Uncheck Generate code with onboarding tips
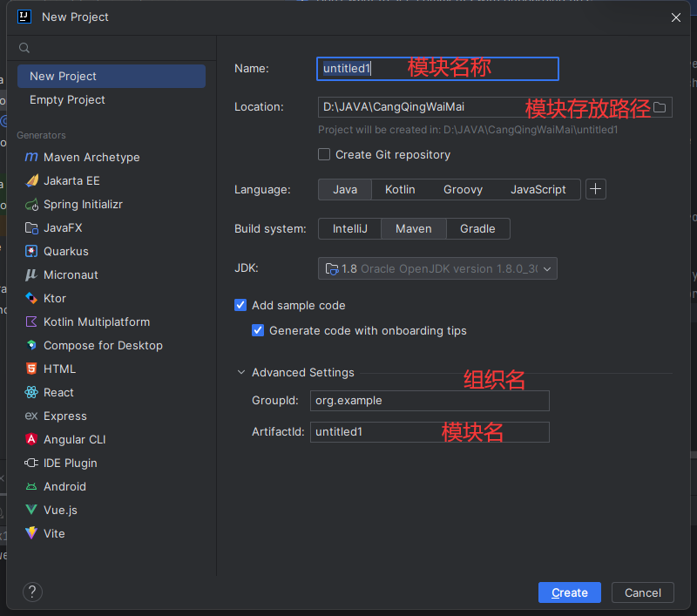697x616 pixels. [x=258, y=330]
